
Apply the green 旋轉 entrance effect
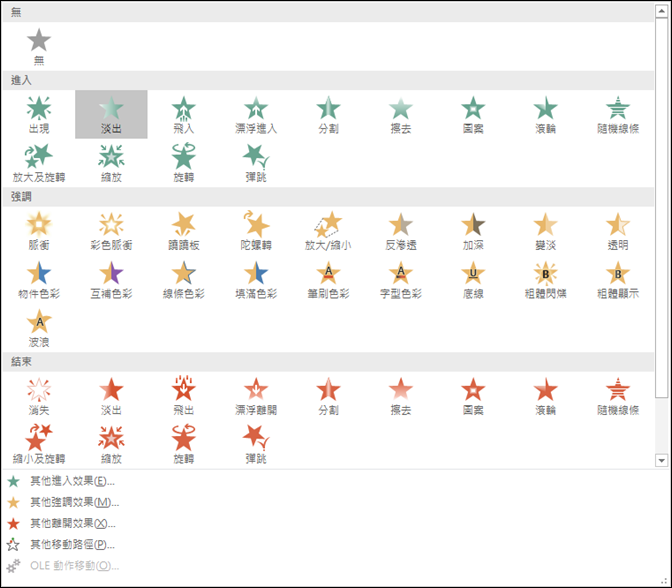183,163
